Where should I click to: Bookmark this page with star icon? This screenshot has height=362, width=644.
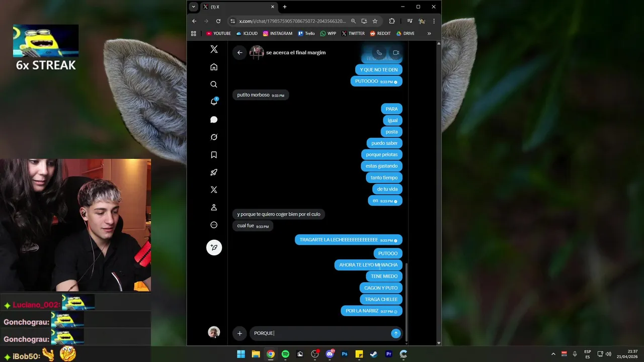375,21
